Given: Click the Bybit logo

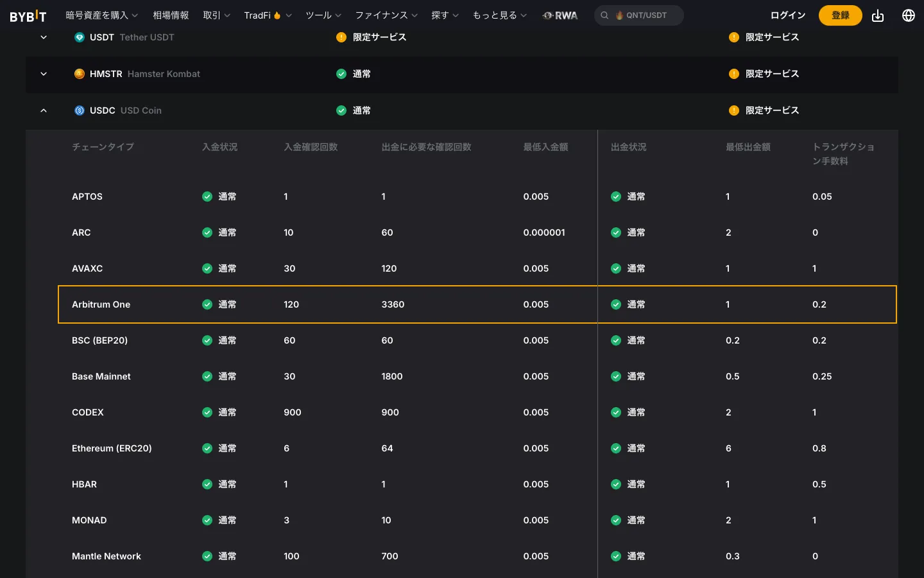Looking at the screenshot, I should [x=28, y=15].
